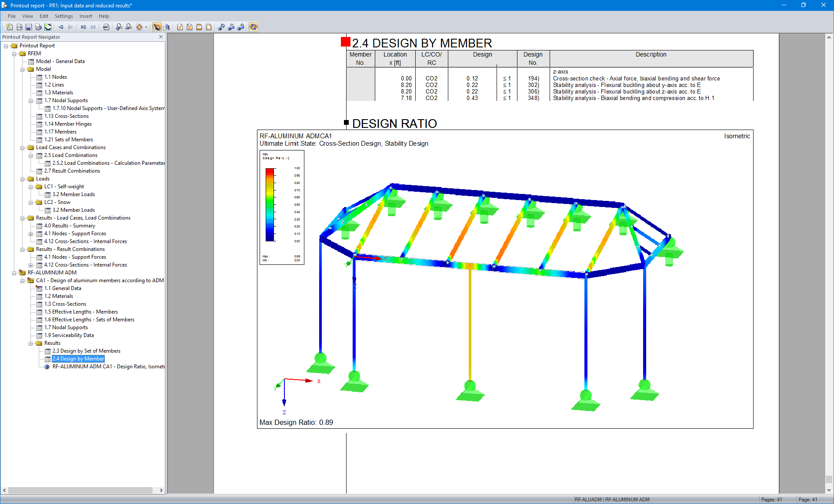Click the pinned CA1 design folder icon
The image size is (834, 504).
point(30,280)
